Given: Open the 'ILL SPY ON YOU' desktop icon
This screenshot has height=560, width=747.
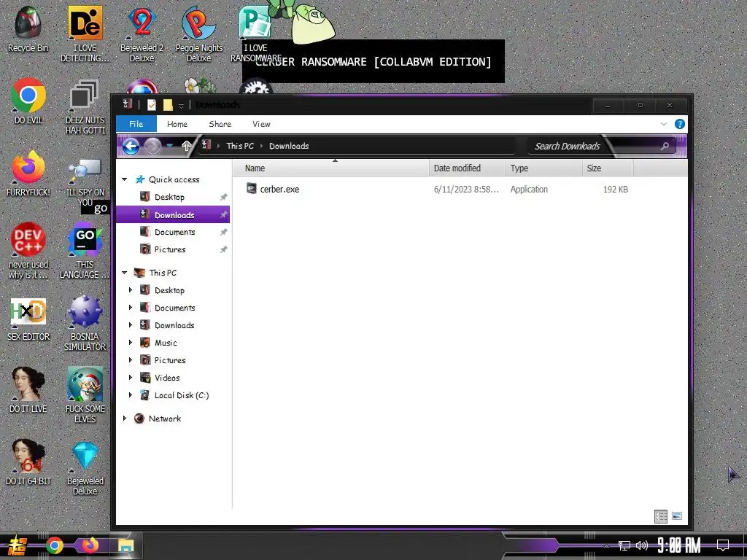Looking at the screenshot, I should 85,183.
